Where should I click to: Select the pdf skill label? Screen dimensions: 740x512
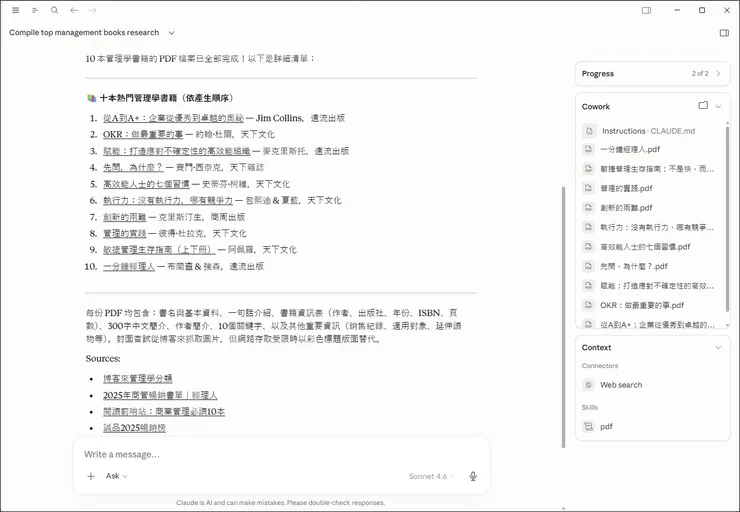pyautogui.click(x=606, y=427)
